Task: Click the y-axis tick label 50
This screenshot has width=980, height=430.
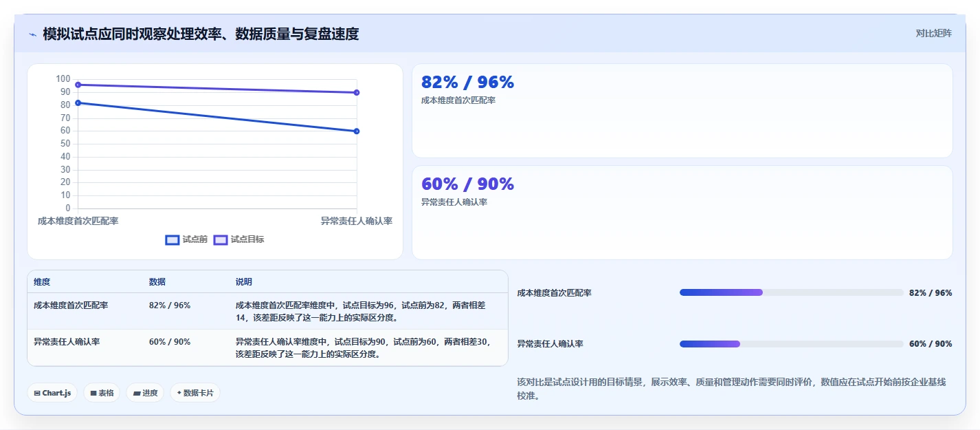Action: tap(65, 144)
